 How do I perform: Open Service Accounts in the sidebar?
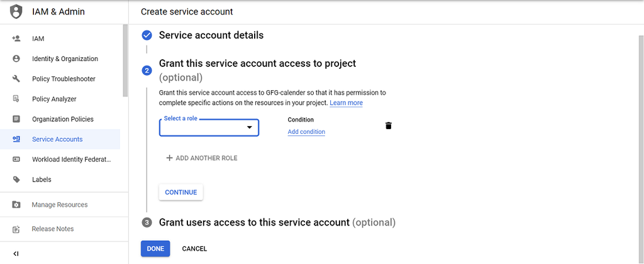coord(57,139)
